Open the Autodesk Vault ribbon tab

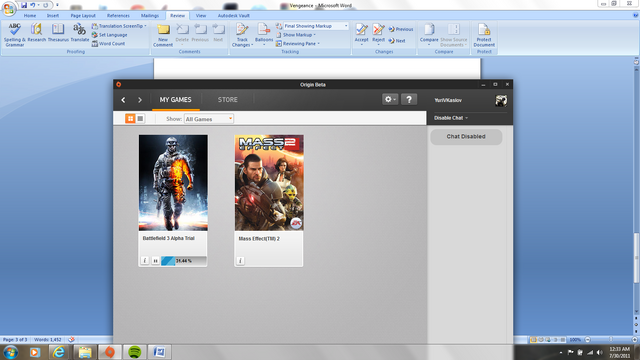point(233,16)
